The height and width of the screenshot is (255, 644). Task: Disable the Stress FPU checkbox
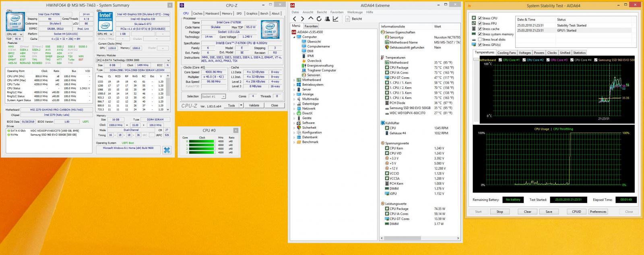click(480, 23)
